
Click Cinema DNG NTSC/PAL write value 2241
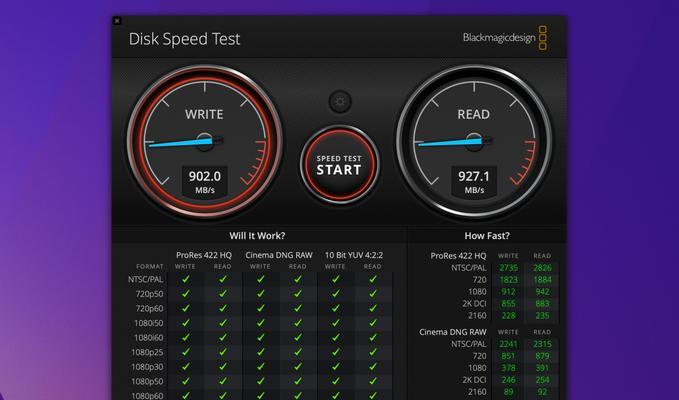coord(508,344)
